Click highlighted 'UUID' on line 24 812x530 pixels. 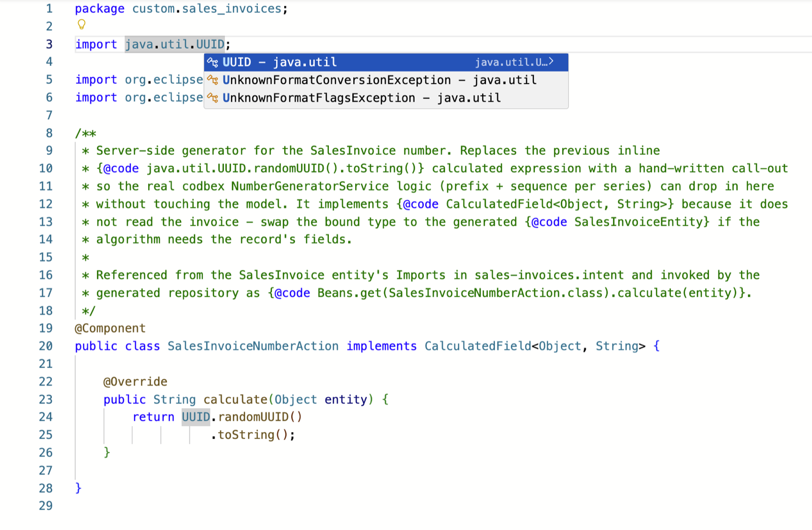[196, 417]
